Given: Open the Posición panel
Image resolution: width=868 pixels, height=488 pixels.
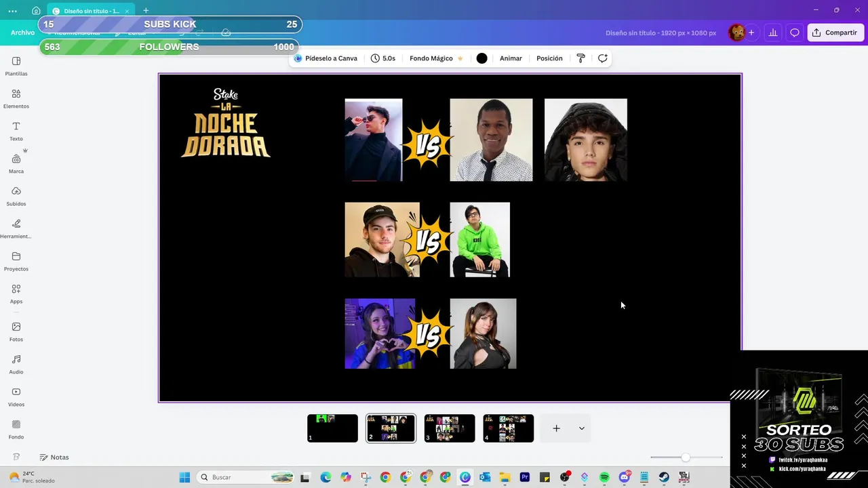Looking at the screenshot, I should click(x=549, y=58).
